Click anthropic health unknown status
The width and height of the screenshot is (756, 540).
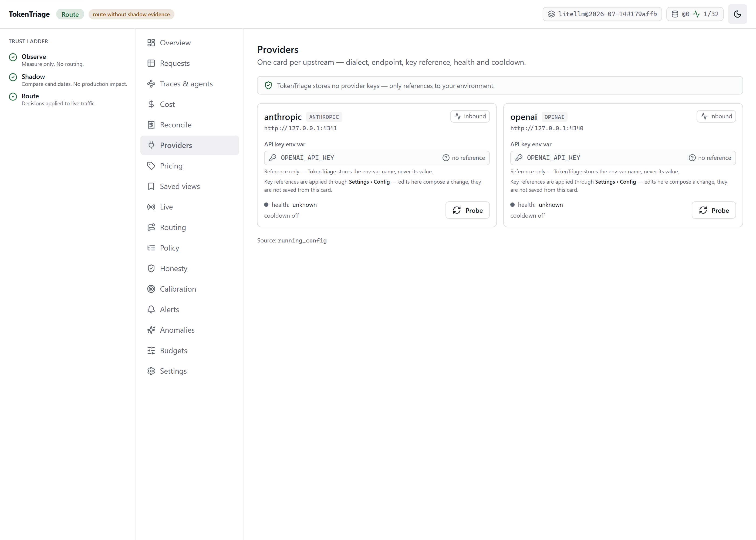coord(291,205)
